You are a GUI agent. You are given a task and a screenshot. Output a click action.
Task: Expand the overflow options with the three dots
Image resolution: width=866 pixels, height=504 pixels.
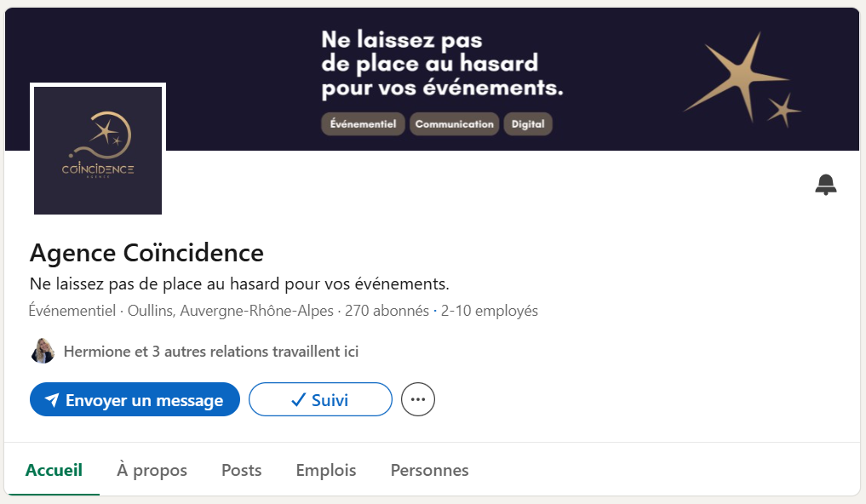(417, 399)
